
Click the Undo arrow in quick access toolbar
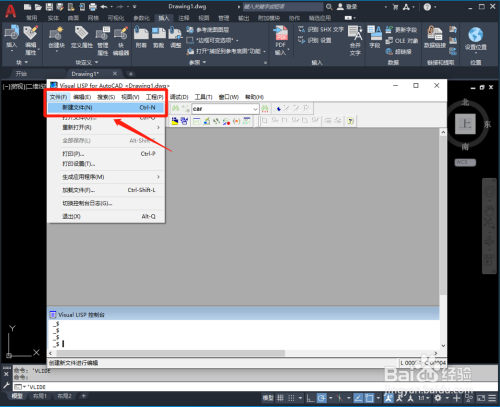(x=104, y=7)
